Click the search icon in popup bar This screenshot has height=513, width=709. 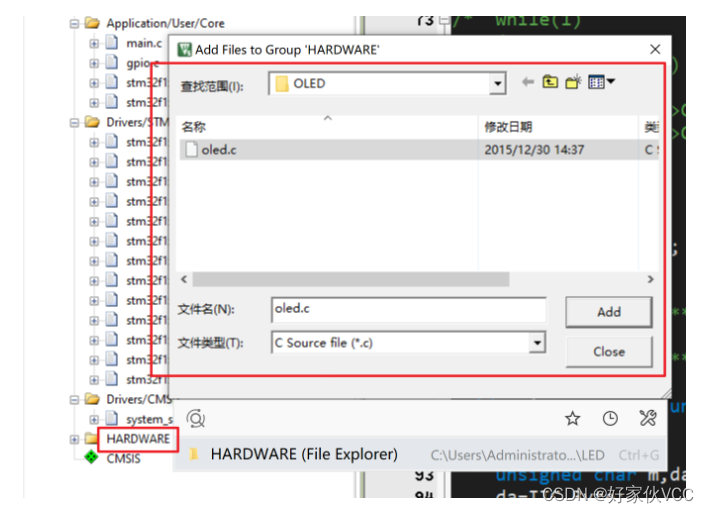coord(196,419)
